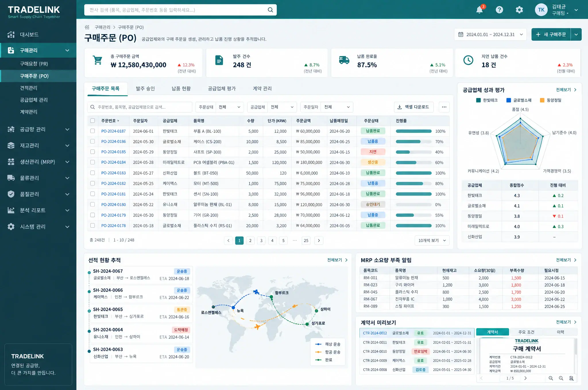
Task: Go to next contract preview page
Action: point(525,378)
